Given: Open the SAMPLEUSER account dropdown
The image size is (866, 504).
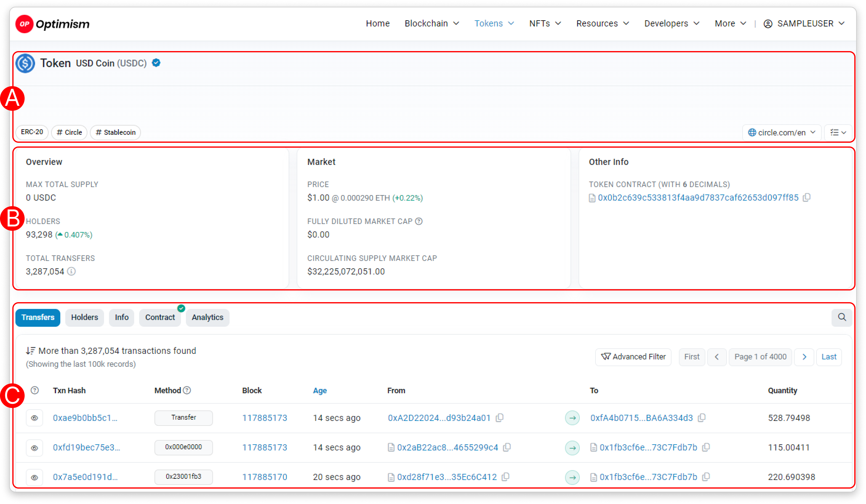Looking at the screenshot, I should point(804,23).
